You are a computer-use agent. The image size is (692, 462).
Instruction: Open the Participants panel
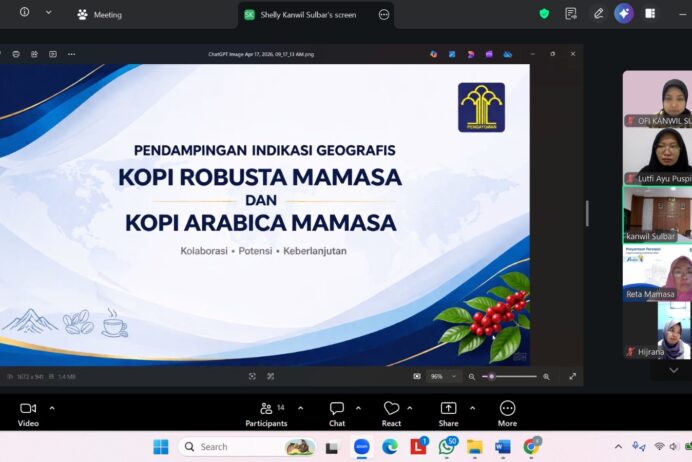tap(266, 409)
